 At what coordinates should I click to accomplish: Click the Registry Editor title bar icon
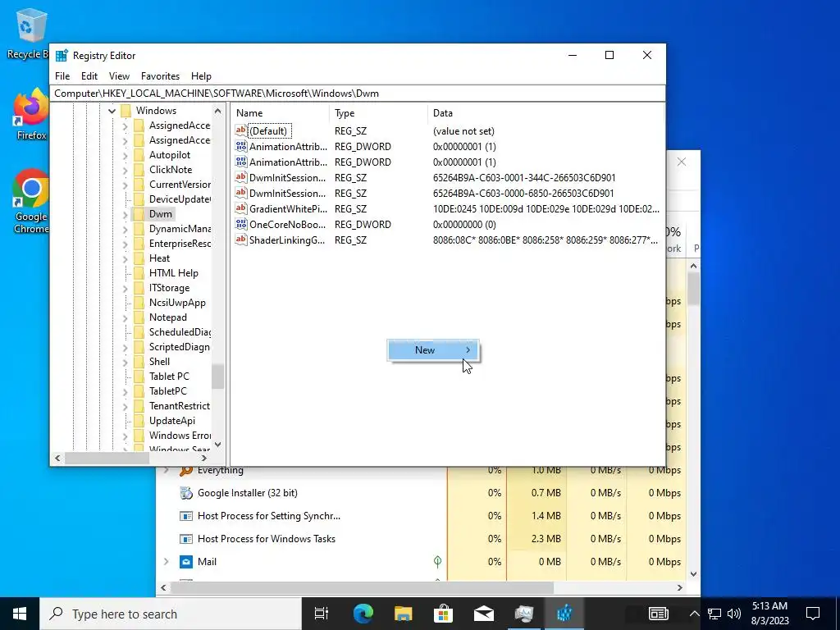(62, 55)
